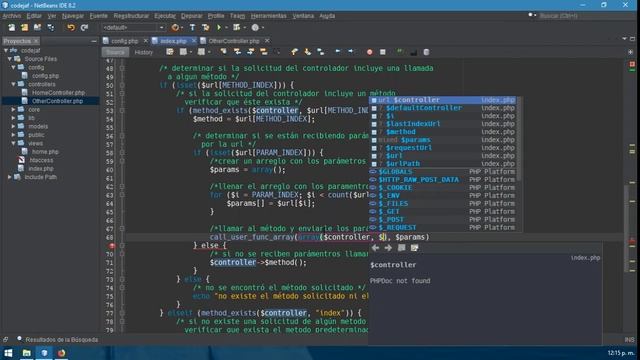Click the go to source icon in documentation popup
The height and width of the screenshot is (360, 640).
point(414,247)
